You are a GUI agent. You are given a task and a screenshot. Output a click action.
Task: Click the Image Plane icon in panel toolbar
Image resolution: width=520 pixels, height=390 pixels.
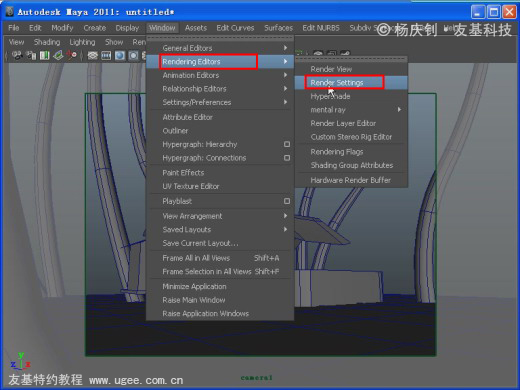coord(58,55)
